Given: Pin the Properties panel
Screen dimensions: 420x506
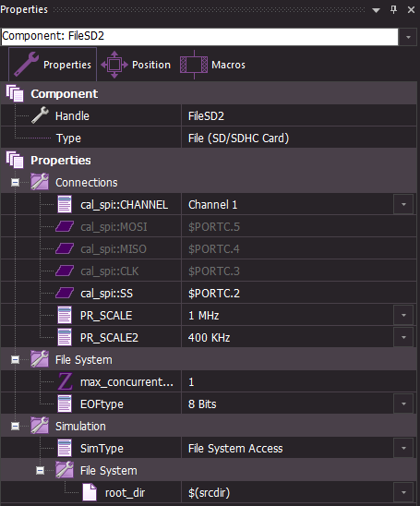Looking at the screenshot, I should point(393,9).
